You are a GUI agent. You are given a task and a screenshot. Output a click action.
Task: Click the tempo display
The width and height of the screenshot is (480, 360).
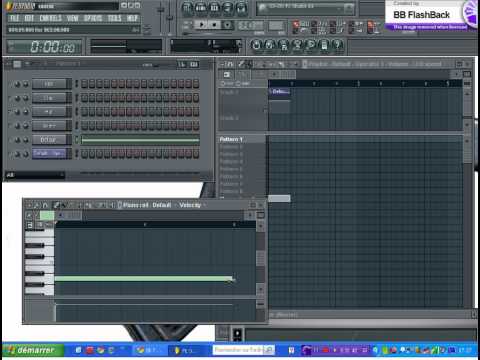coord(250,25)
